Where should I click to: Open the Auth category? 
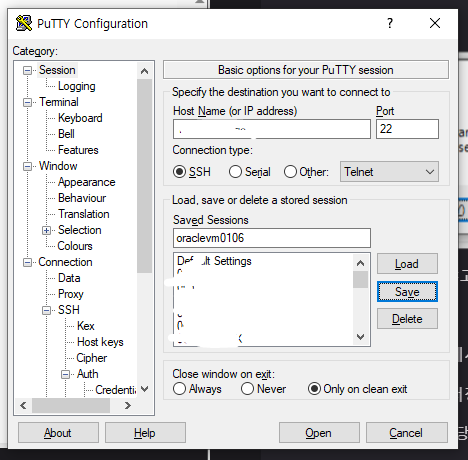[88, 374]
